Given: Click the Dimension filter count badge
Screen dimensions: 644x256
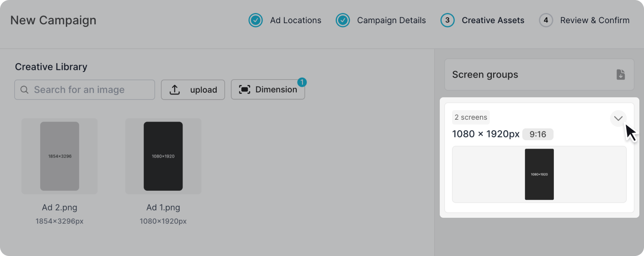Looking at the screenshot, I should [x=302, y=82].
